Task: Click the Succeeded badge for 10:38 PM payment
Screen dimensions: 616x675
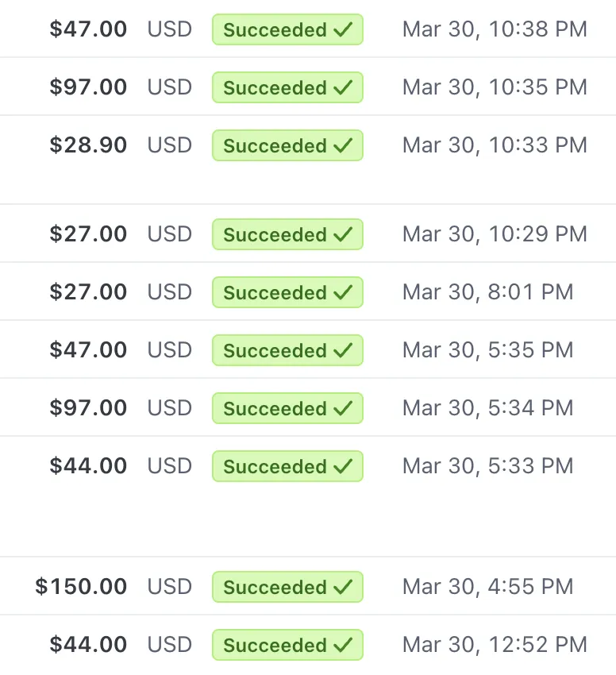Action: (287, 29)
